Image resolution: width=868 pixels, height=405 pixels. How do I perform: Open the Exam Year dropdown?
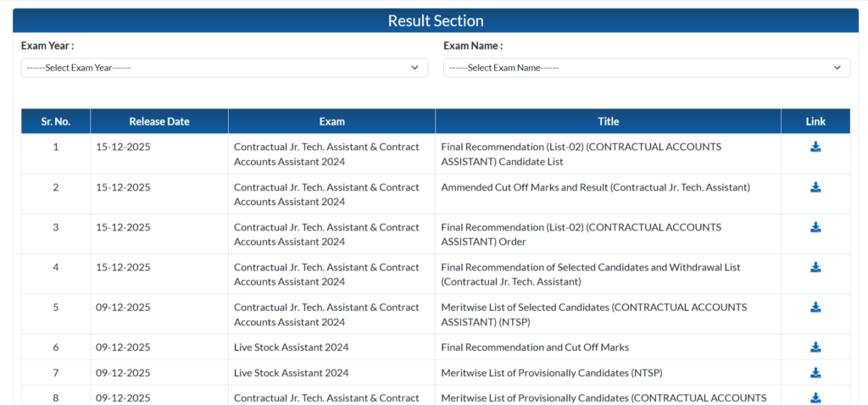225,68
